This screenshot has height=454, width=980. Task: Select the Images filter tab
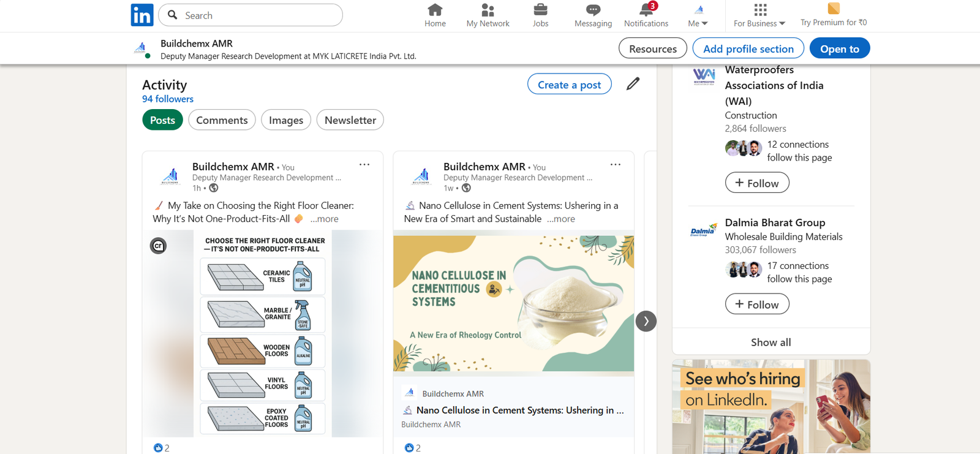coord(286,120)
